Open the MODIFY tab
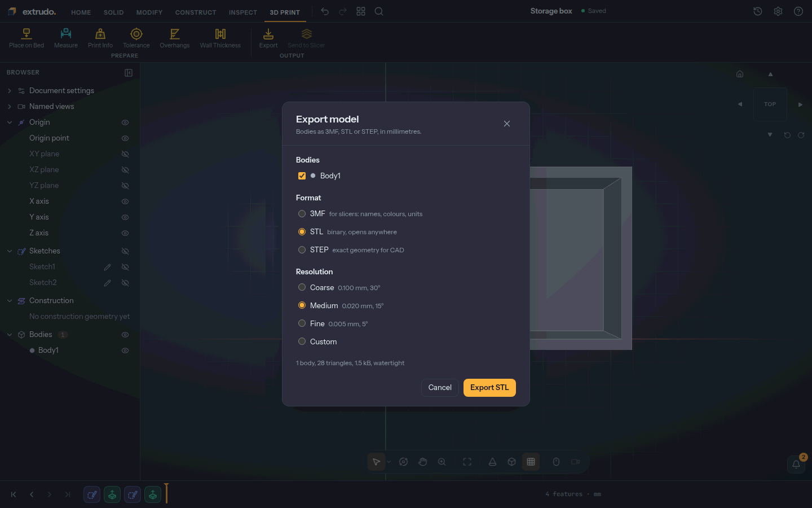This screenshot has width=812, height=508. coord(149,12)
